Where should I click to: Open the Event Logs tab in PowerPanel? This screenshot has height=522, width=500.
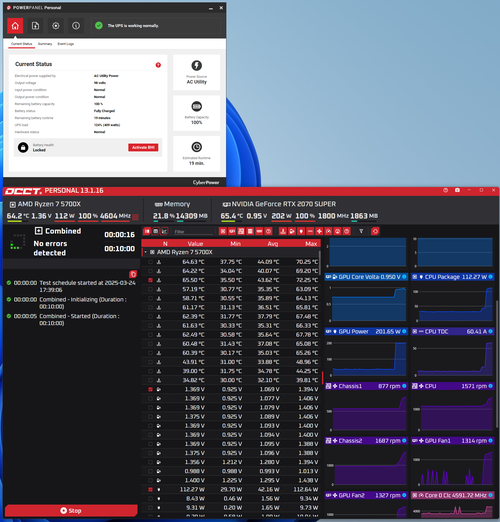tap(66, 44)
